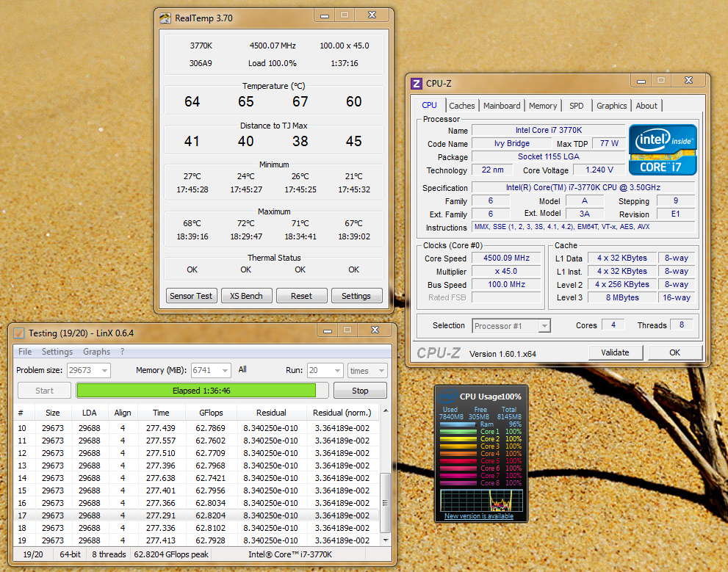Close the LinX window

pos(375,330)
